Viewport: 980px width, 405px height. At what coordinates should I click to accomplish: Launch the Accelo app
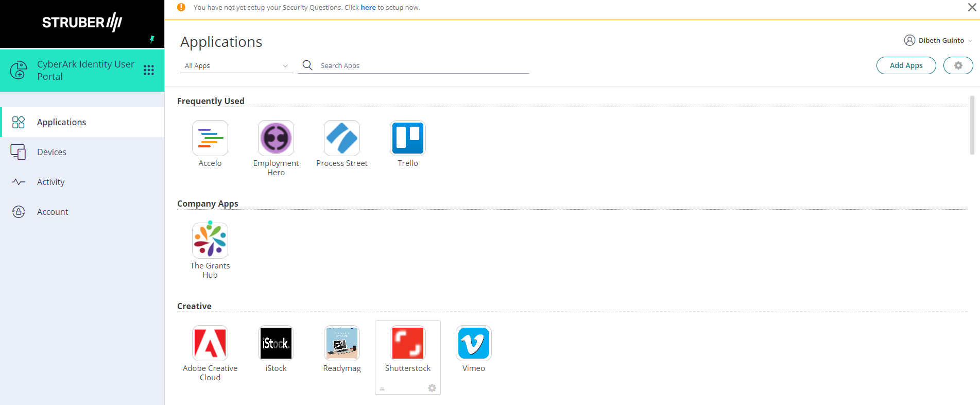click(x=210, y=138)
